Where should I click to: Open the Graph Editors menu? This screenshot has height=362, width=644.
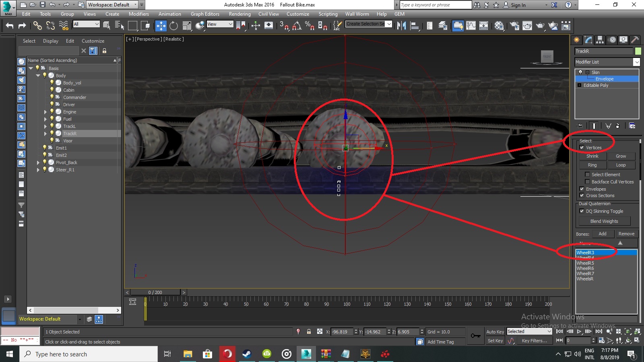pyautogui.click(x=205, y=14)
